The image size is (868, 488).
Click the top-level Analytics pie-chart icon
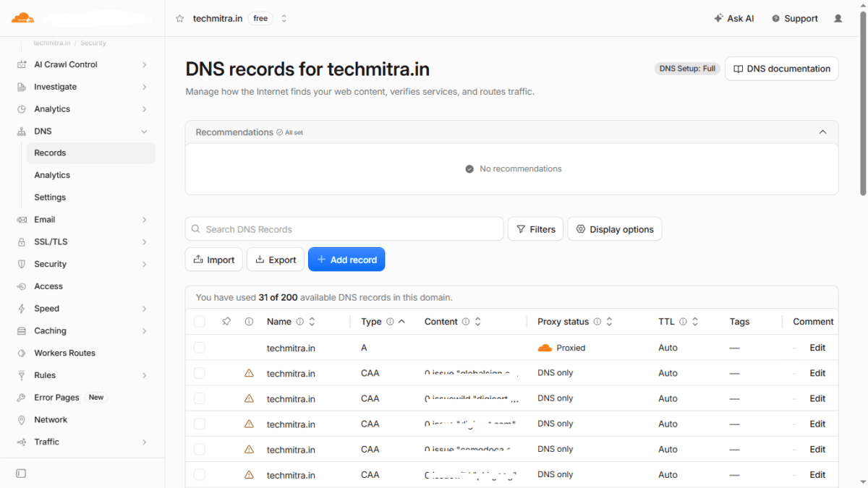(21, 109)
